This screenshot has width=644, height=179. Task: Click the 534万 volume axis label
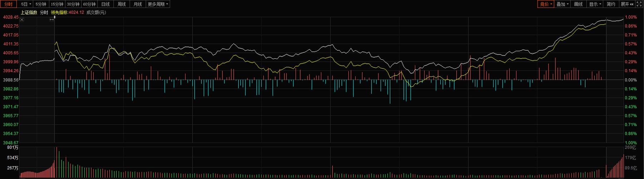click(13, 158)
